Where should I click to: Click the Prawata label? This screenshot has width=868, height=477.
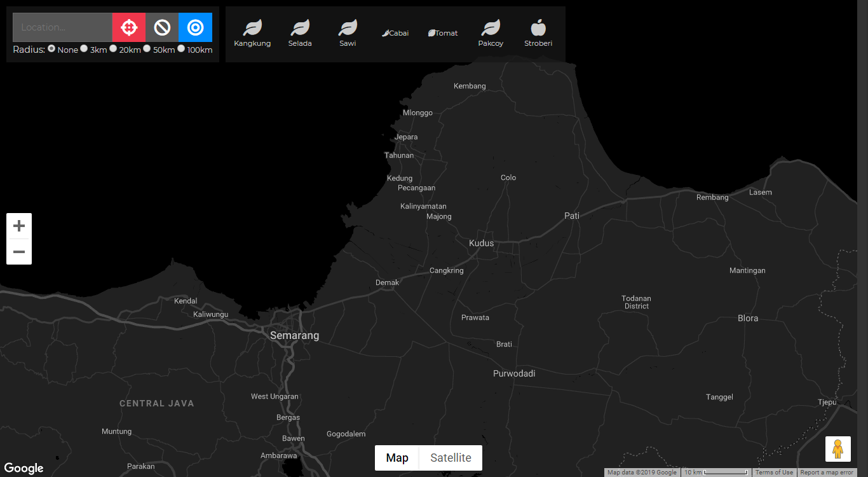[475, 317]
